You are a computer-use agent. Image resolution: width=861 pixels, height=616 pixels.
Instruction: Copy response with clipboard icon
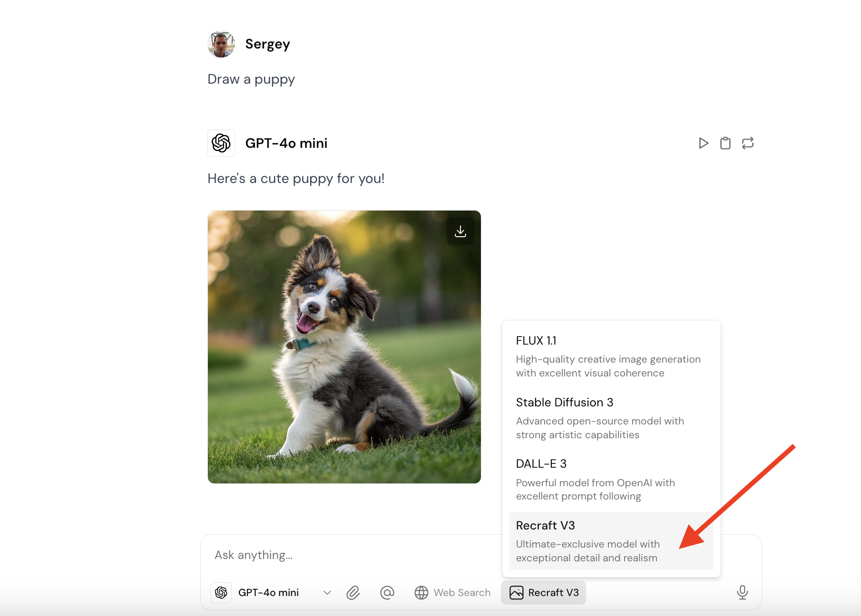pyautogui.click(x=725, y=143)
